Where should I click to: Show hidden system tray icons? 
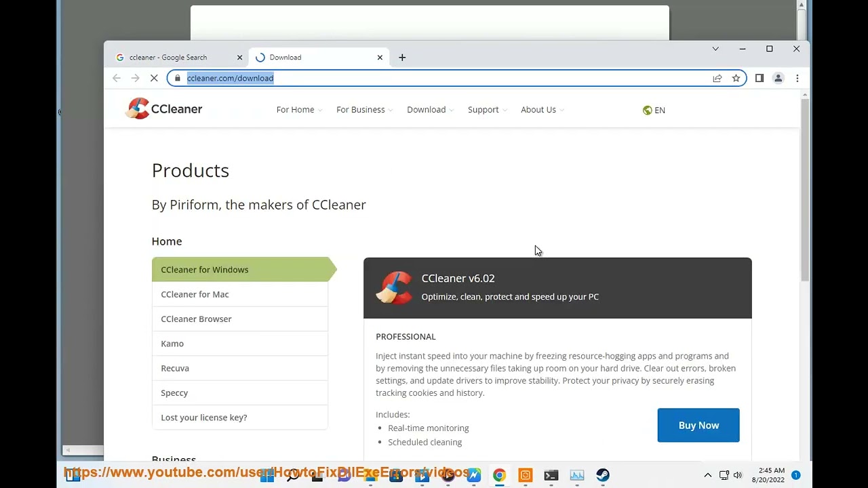click(707, 475)
